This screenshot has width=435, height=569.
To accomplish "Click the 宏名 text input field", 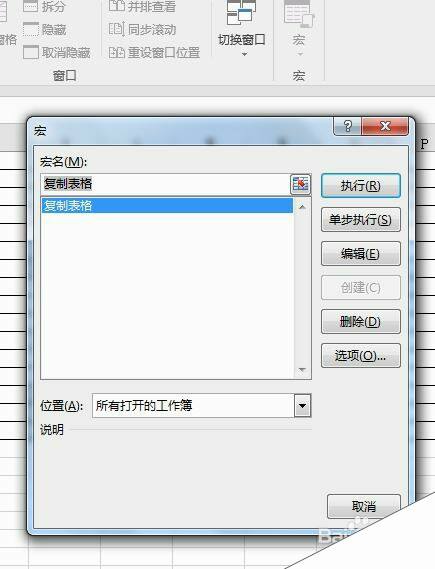I will point(165,184).
